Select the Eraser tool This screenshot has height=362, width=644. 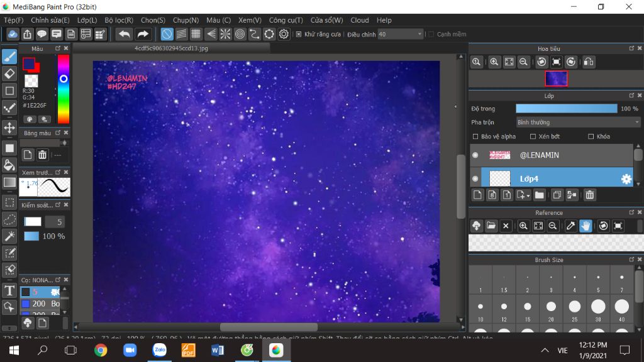pyautogui.click(x=9, y=74)
